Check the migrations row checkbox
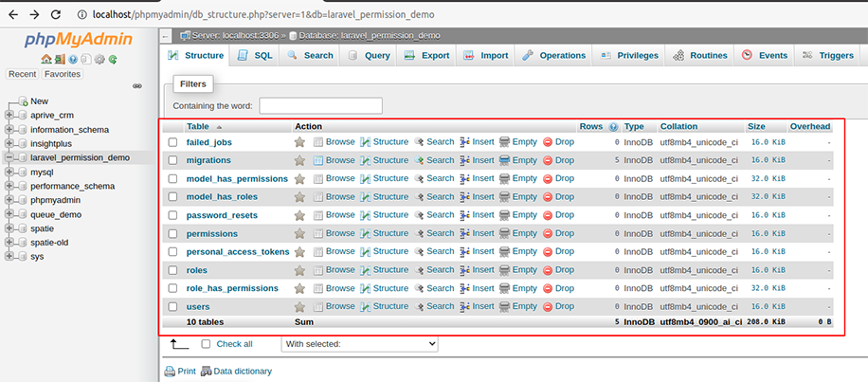The width and height of the screenshot is (868, 382). pyautogui.click(x=172, y=160)
